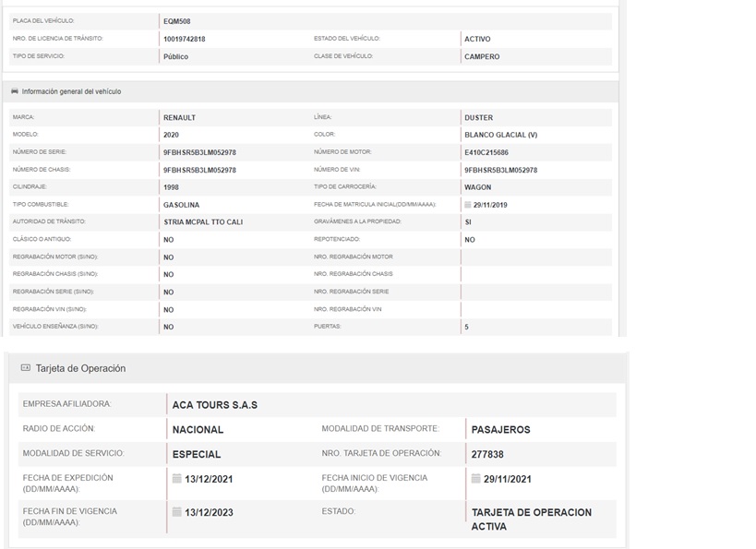756x549 pixels.
Task: Click calendar icon next to 13/12/2021
Action: (177, 478)
